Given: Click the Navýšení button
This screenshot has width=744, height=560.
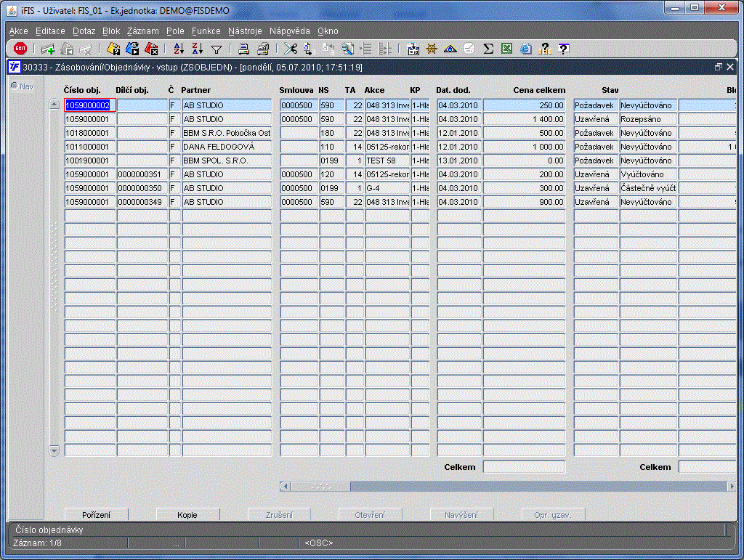Looking at the screenshot, I should [461, 515].
